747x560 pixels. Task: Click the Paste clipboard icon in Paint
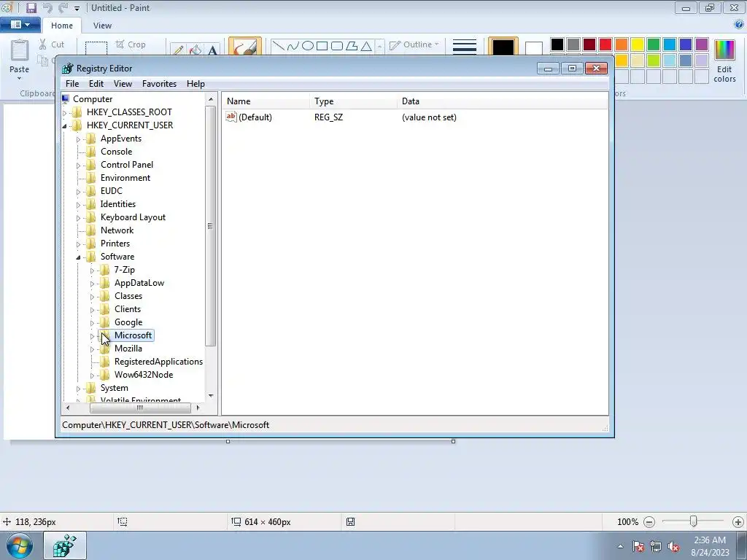[20, 50]
